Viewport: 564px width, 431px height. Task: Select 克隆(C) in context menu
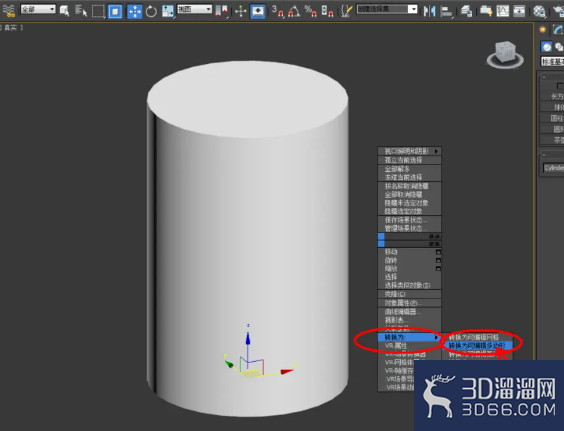(409, 294)
